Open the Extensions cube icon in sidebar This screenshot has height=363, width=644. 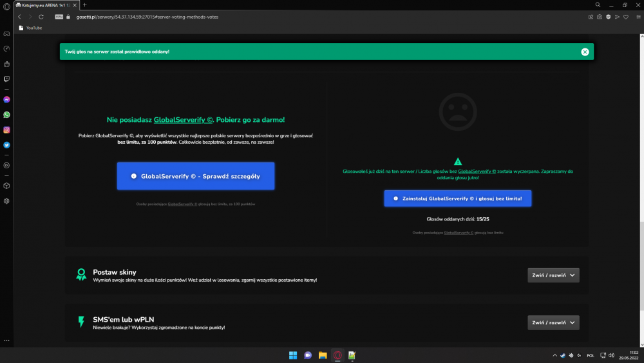tap(6, 186)
